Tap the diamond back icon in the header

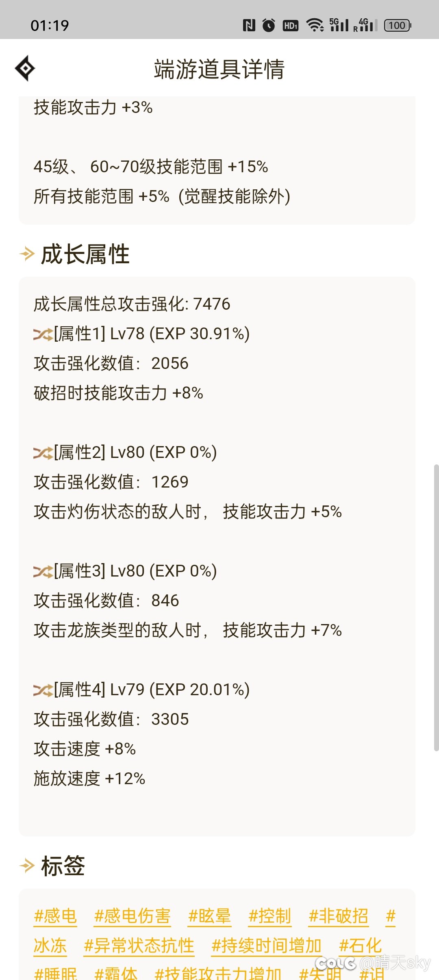pyautogui.click(x=25, y=68)
